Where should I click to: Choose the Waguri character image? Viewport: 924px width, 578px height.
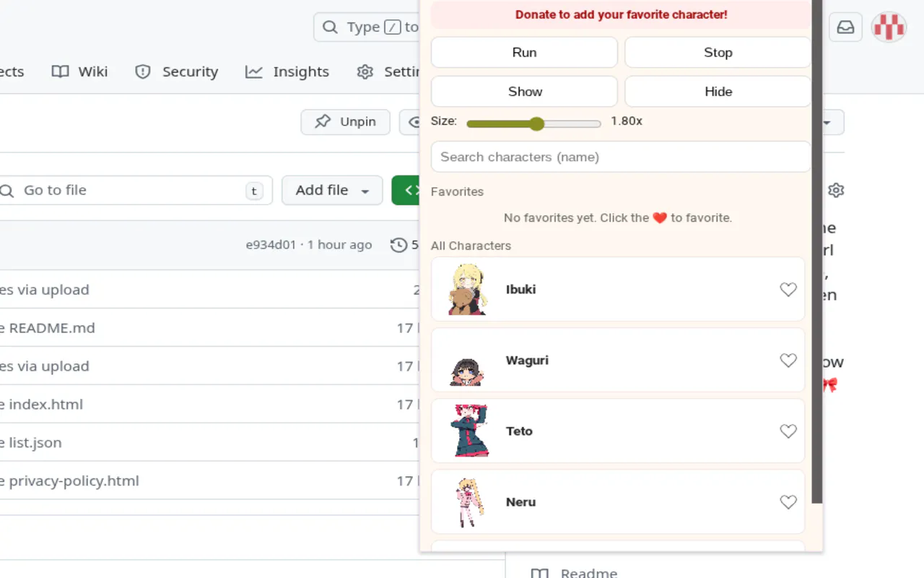[x=468, y=371]
